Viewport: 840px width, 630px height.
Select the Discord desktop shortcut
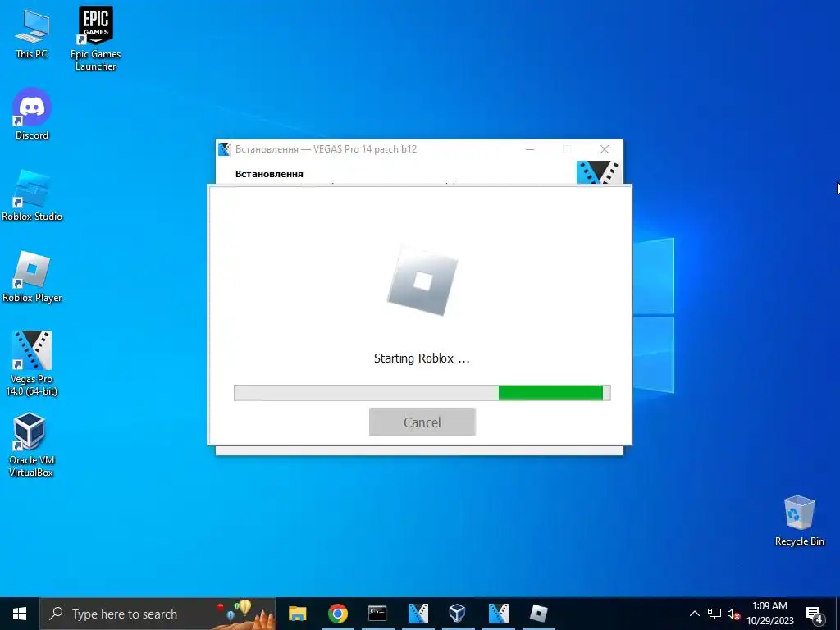[32, 114]
